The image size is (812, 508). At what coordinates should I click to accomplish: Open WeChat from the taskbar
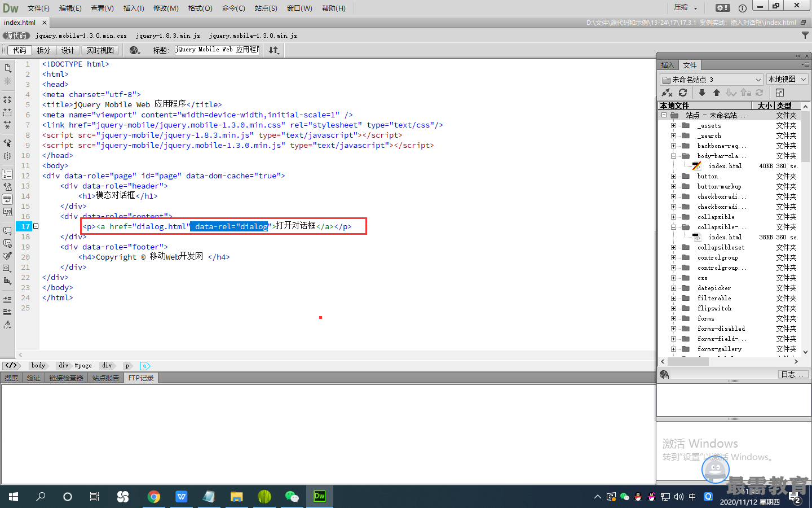pyautogui.click(x=292, y=497)
